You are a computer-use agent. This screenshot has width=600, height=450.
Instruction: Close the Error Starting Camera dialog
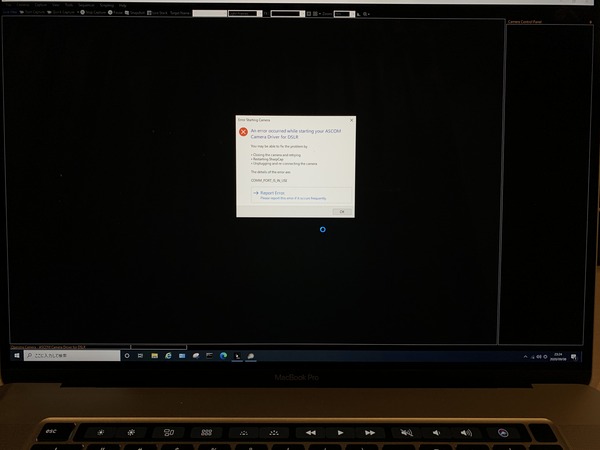[352, 120]
